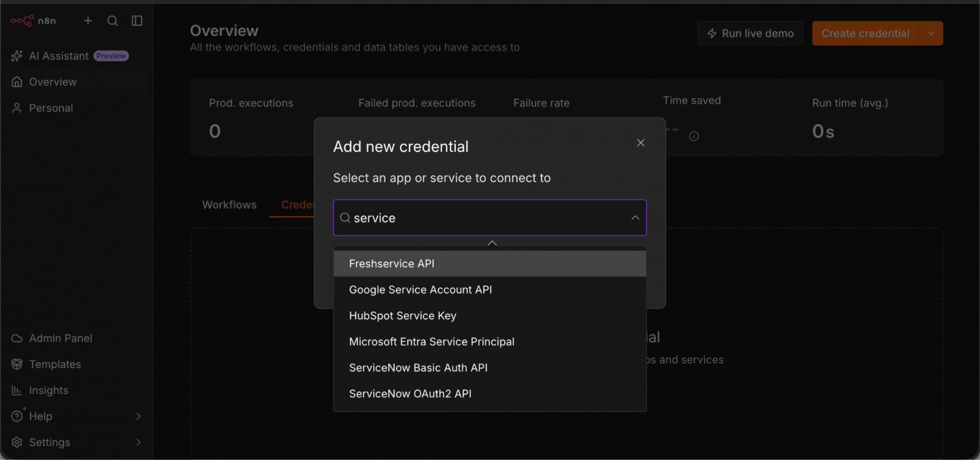Click the Personal user icon
The height and width of the screenshot is (460, 980).
17,108
